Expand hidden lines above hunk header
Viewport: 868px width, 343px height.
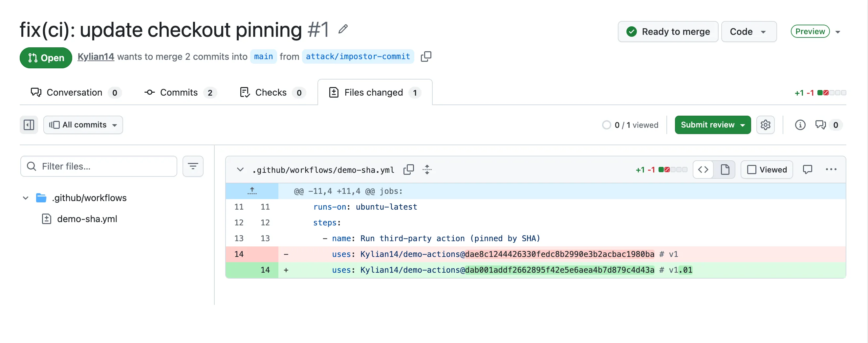pyautogui.click(x=252, y=191)
